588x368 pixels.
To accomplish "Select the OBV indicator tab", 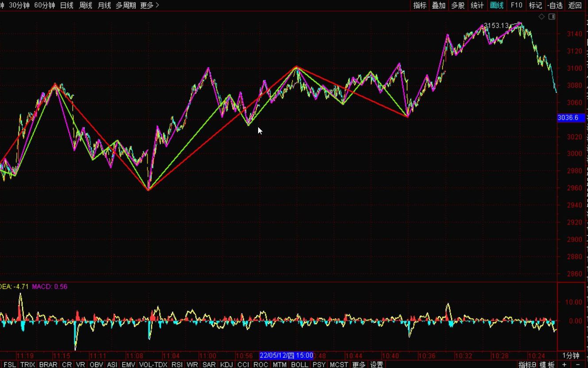I will tap(97, 364).
